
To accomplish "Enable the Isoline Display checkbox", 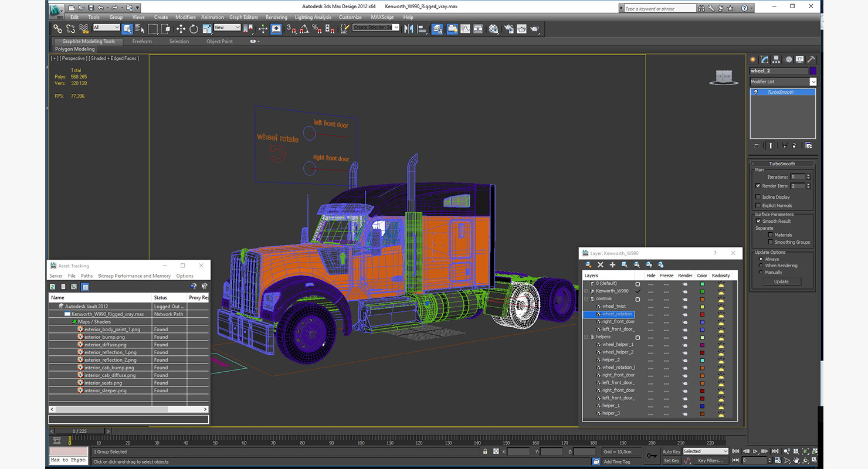I will 758,197.
